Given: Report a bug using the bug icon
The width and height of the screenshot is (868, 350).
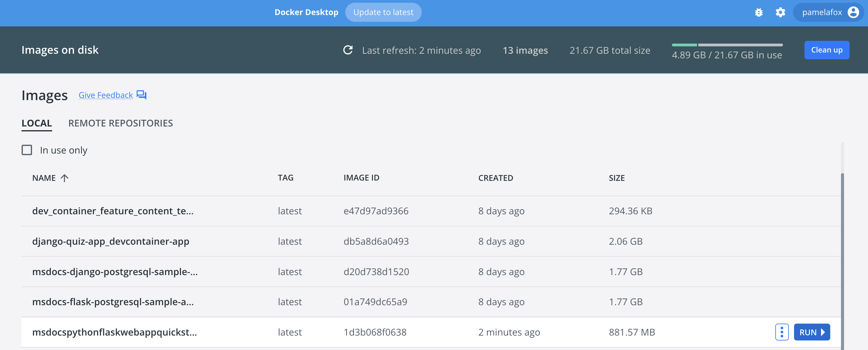Looking at the screenshot, I should 759,12.
